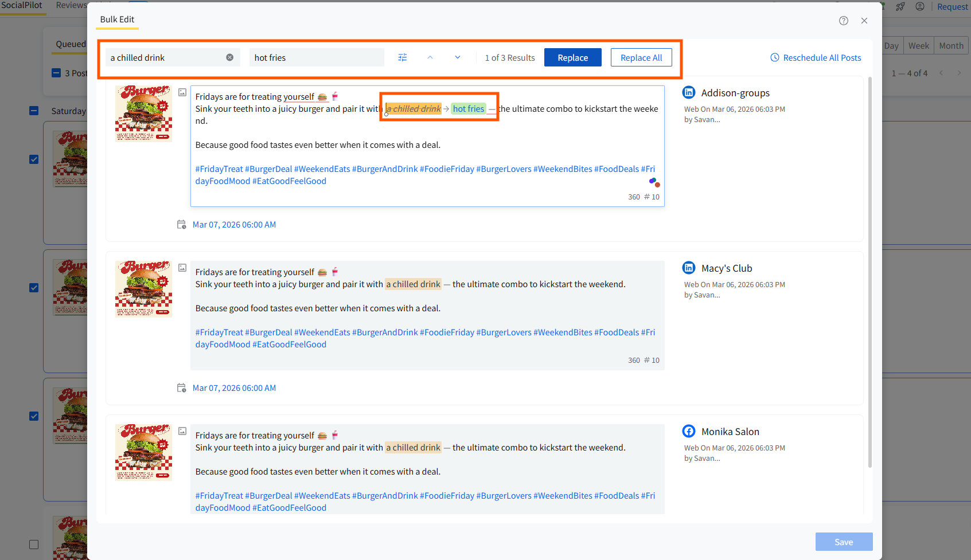Screen dimensions: 971x560
Task: Click burger thumbnail of Addison-groups post
Action: pos(143,113)
